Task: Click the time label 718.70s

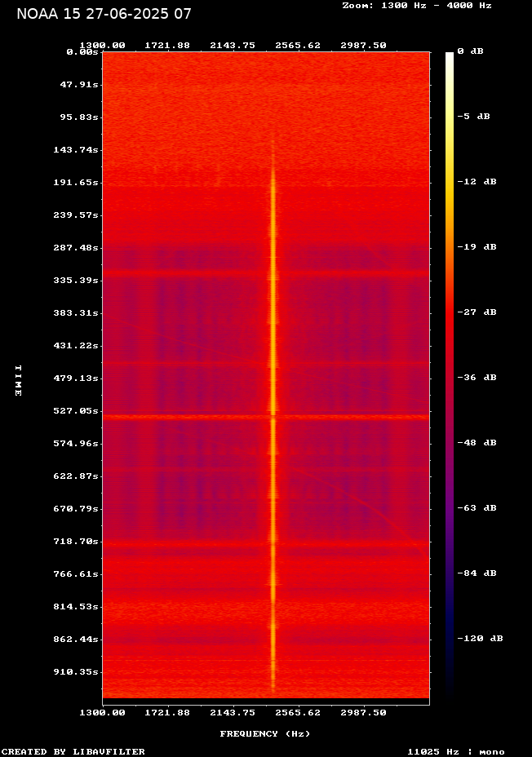Action: [x=76, y=541]
